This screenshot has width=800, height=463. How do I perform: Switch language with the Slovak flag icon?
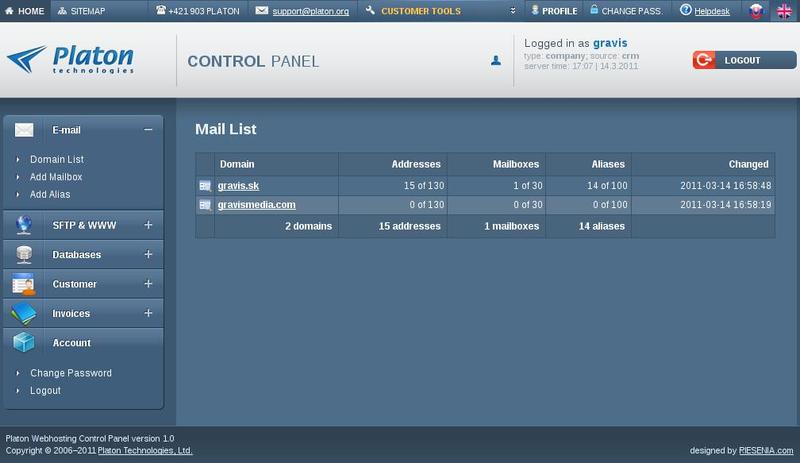coord(756,11)
